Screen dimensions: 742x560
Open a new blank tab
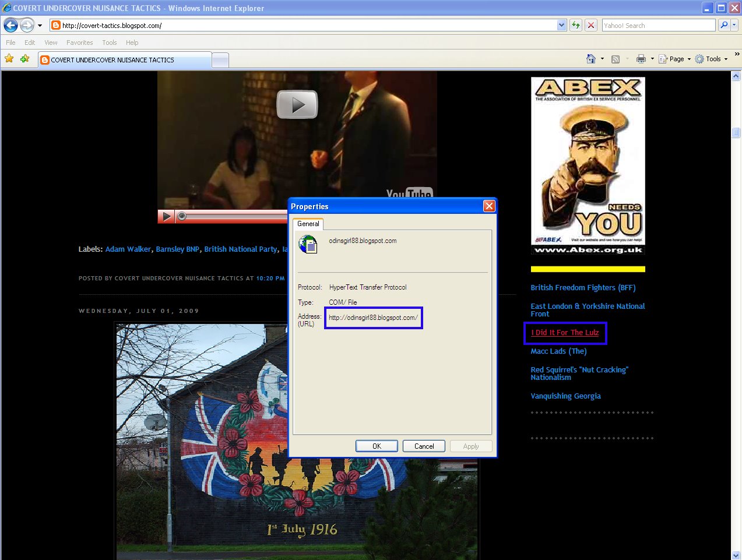coord(220,60)
